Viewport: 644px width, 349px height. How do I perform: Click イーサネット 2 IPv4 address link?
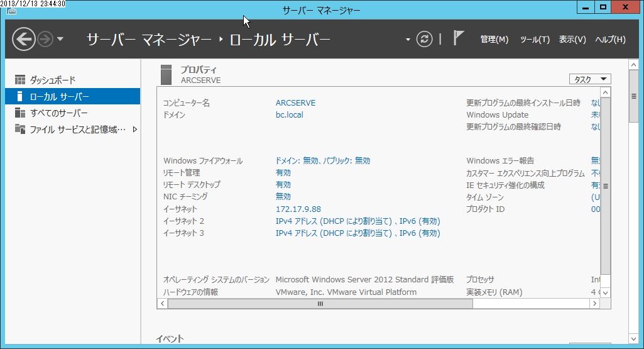point(357,221)
